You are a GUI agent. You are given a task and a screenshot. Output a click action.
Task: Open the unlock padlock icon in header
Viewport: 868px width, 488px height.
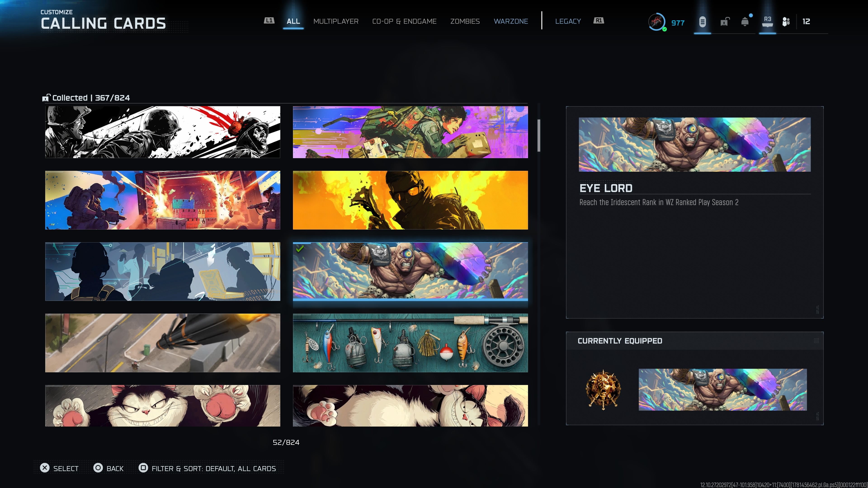(725, 22)
